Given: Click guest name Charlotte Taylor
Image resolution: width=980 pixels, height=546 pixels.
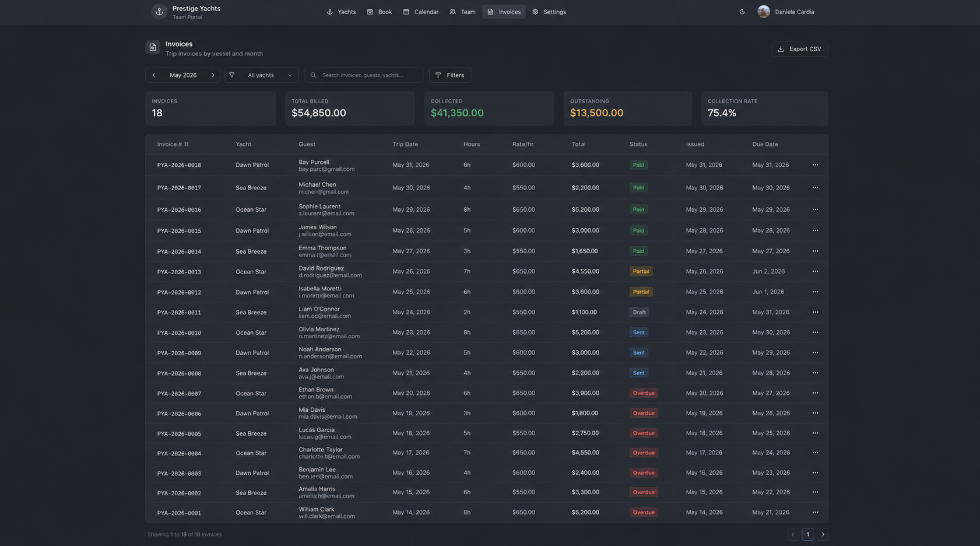Looking at the screenshot, I should click(x=321, y=450).
